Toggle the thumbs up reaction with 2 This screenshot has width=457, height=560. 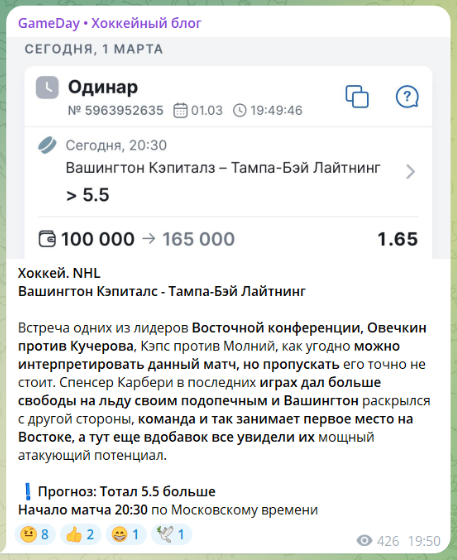click(80, 534)
